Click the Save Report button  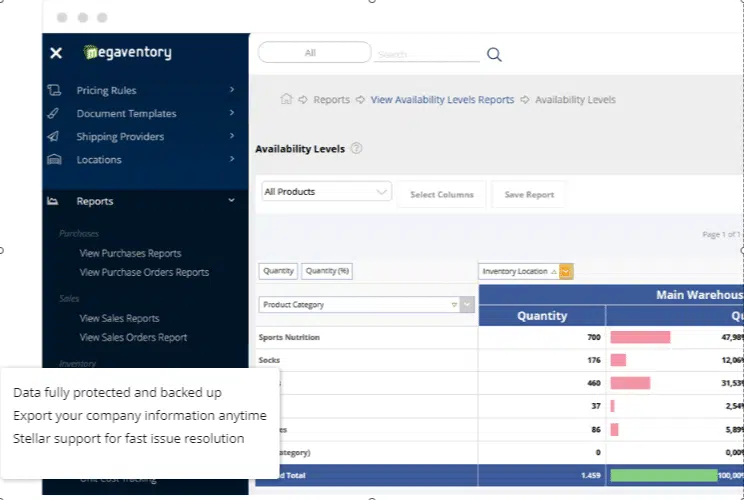pos(529,194)
